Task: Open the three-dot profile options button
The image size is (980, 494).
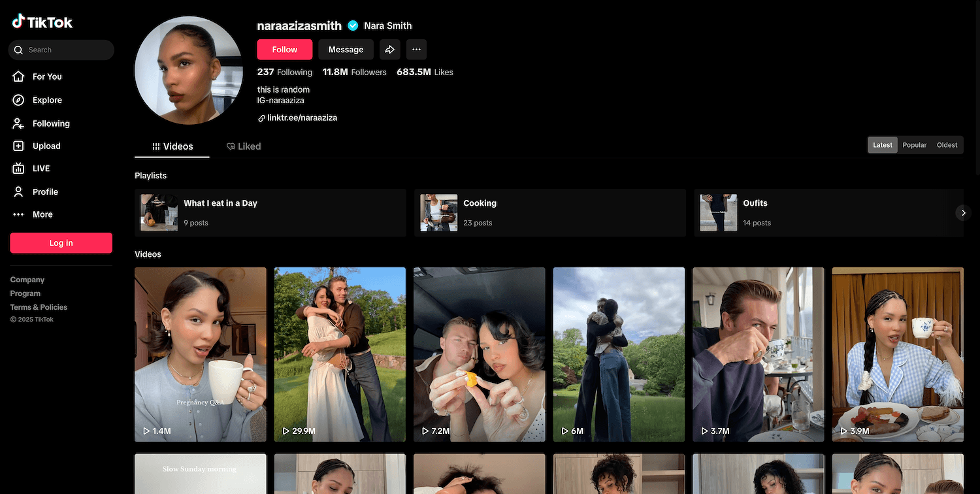Action: (x=416, y=50)
